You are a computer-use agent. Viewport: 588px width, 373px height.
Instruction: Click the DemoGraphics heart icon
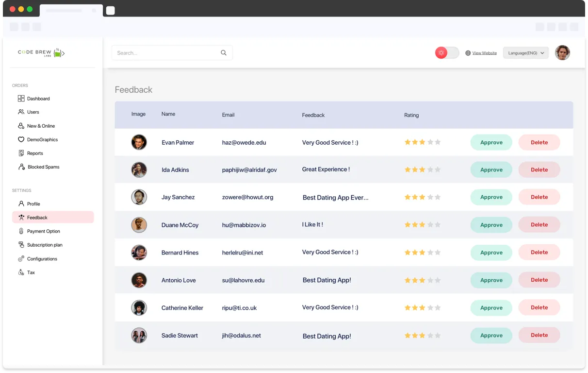click(x=21, y=139)
